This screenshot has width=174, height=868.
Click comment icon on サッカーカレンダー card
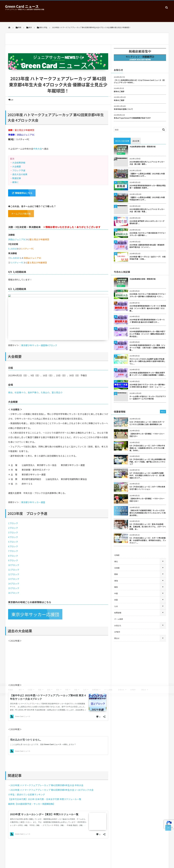(97, 834)
